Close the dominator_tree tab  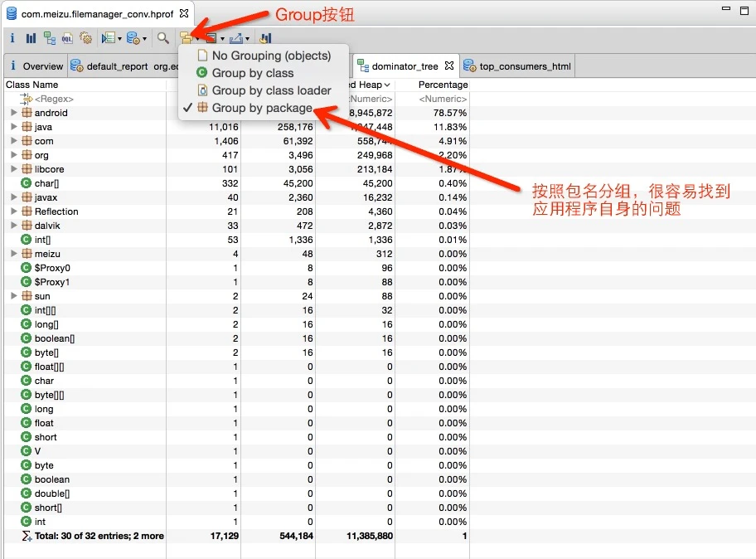(x=449, y=66)
